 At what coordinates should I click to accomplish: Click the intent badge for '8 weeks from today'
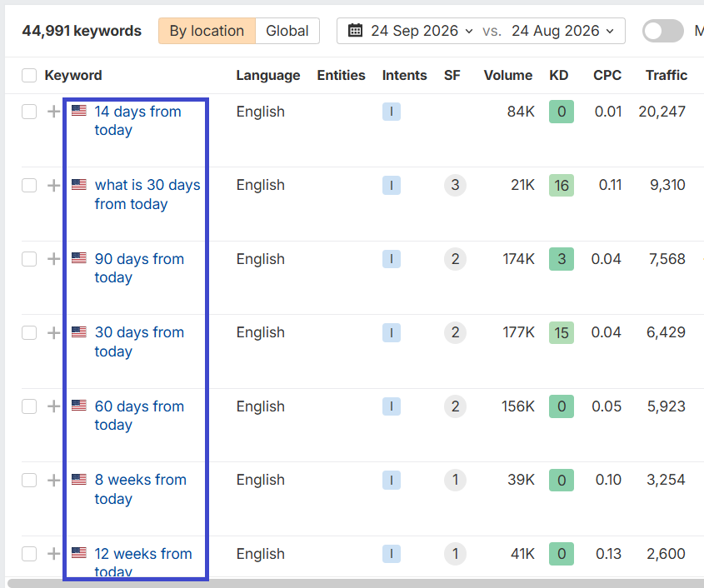tap(391, 480)
